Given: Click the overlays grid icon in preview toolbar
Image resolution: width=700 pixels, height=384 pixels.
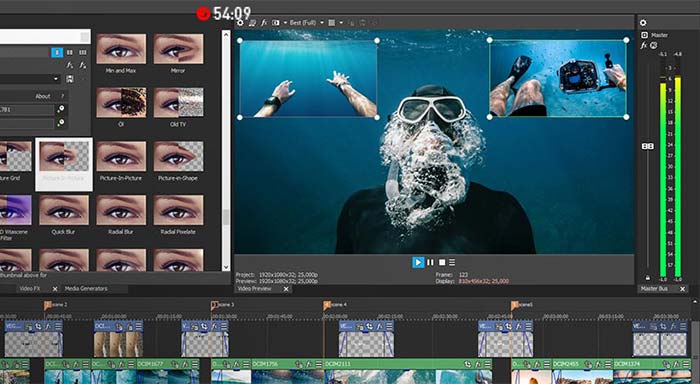Looking at the screenshot, I should (332, 22).
